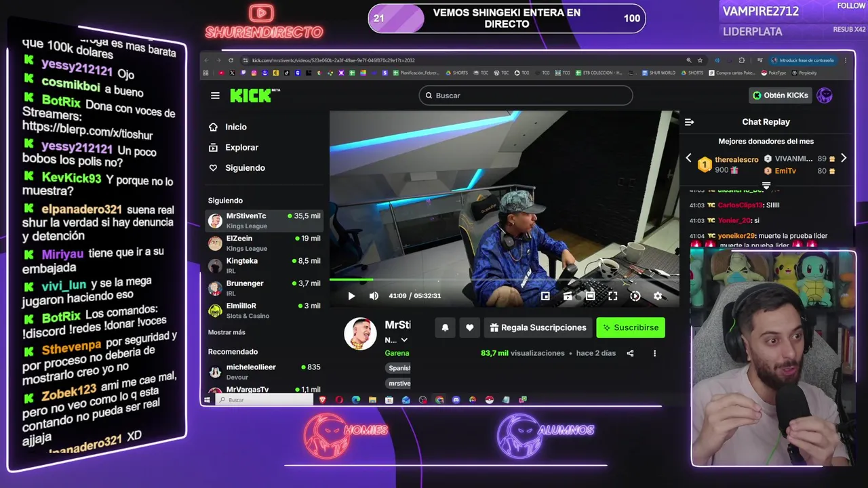868x488 pixels.
Task: Open Microsoft Edge in taskbar
Action: click(x=356, y=400)
